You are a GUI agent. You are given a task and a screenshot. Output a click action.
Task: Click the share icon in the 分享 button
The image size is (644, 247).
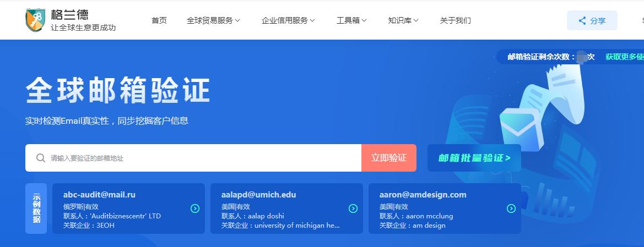click(x=582, y=20)
